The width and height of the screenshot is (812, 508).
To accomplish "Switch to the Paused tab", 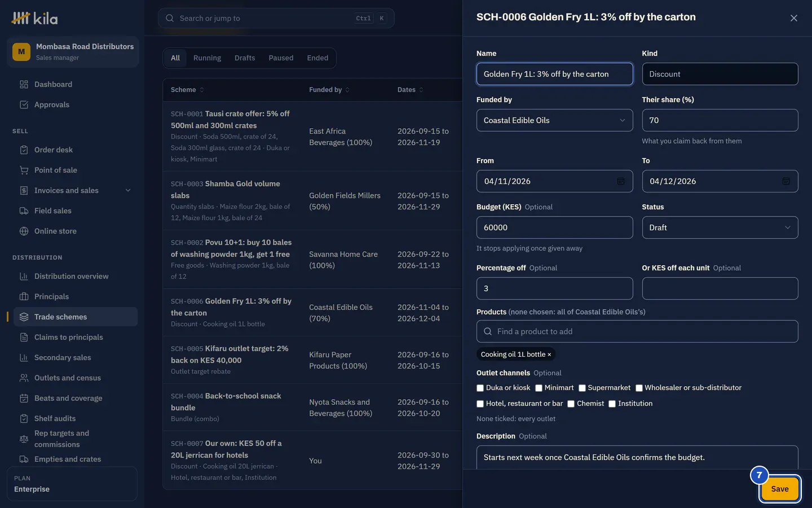I will (281, 58).
